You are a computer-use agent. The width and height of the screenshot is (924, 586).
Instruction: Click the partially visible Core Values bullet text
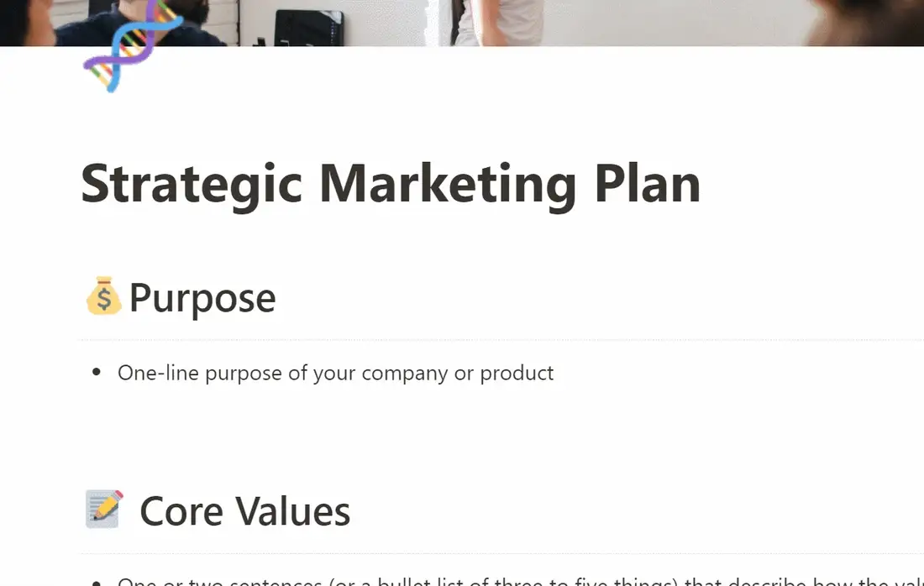[520, 581]
